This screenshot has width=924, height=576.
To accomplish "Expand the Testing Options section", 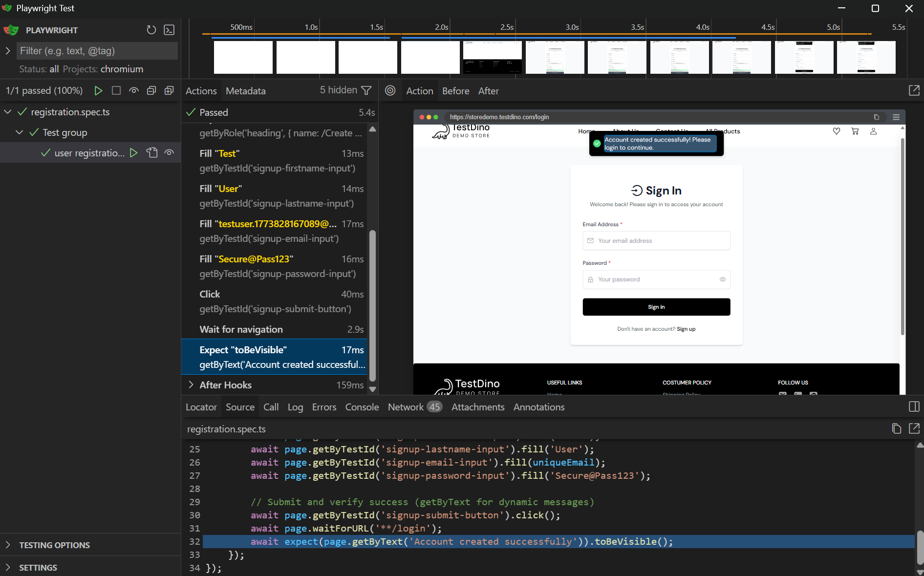I will 54,545.
